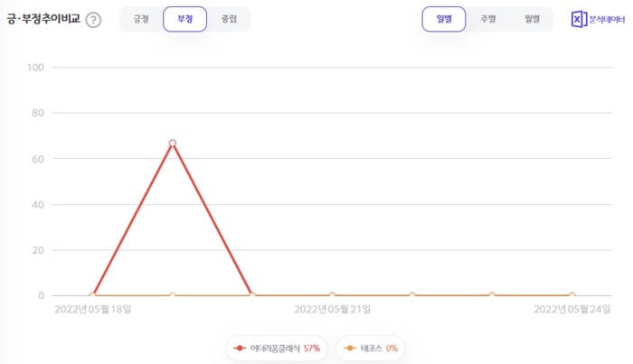Toggle the 테조스 0% series legend
This screenshot has height=364, width=633.
coord(371,348)
